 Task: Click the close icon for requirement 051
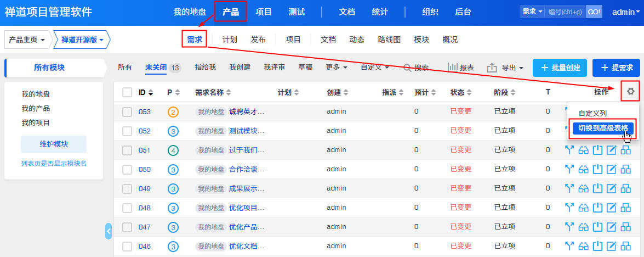click(x=597, y=150)
